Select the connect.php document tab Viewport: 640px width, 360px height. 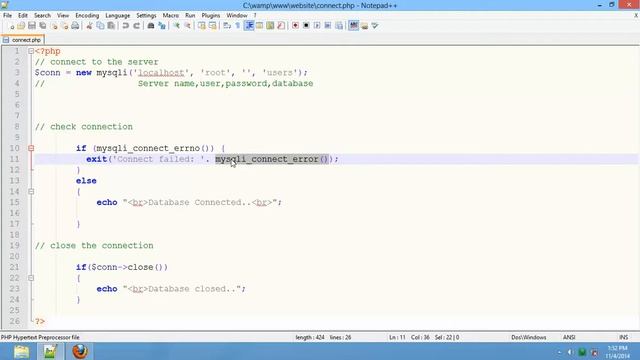(x=22, y=40)
